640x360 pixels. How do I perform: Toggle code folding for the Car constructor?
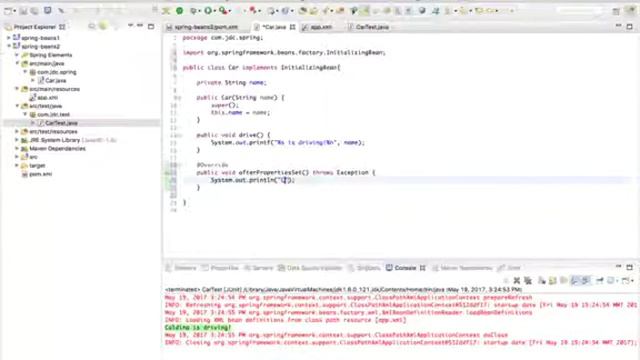click(x=179, y=98)
